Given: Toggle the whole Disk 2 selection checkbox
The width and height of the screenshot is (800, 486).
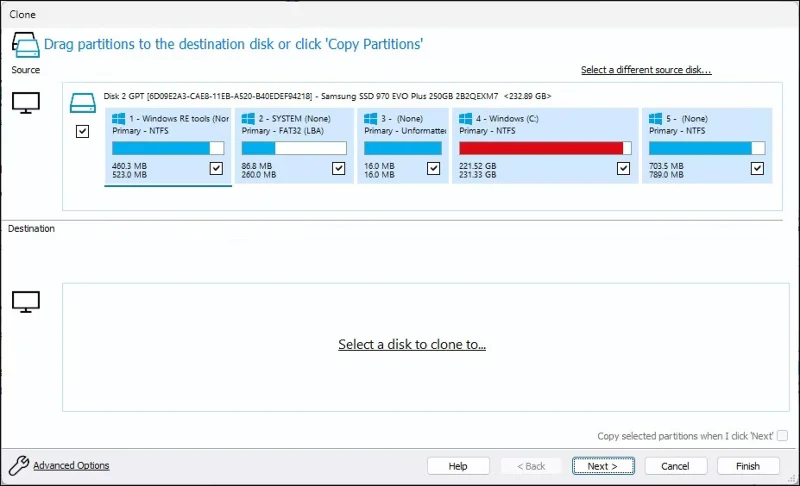Looking at the screenshot, I should (83, 132).
